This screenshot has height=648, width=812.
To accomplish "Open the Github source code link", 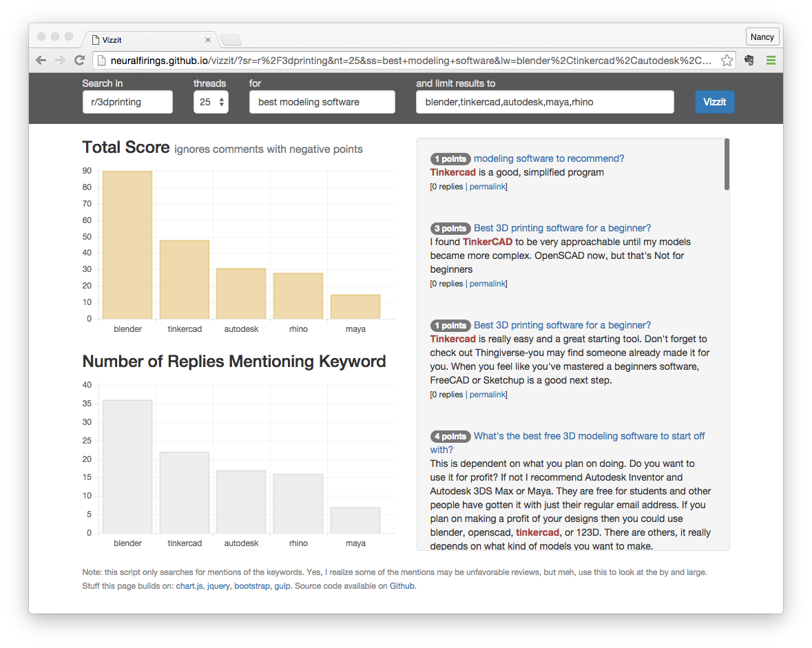I will click(x=402, y=586).
